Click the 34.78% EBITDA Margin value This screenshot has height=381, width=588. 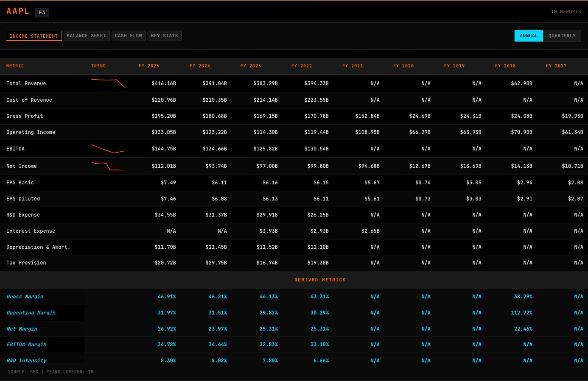pyautogui.click(x=167, y=345)
